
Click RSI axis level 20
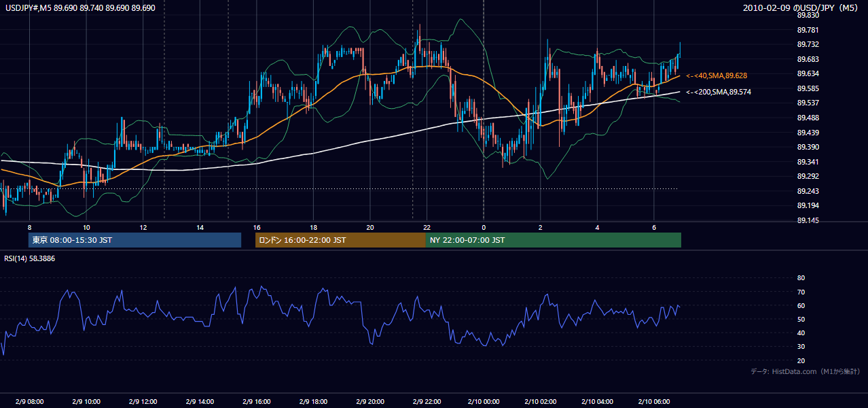click(801, 360)
